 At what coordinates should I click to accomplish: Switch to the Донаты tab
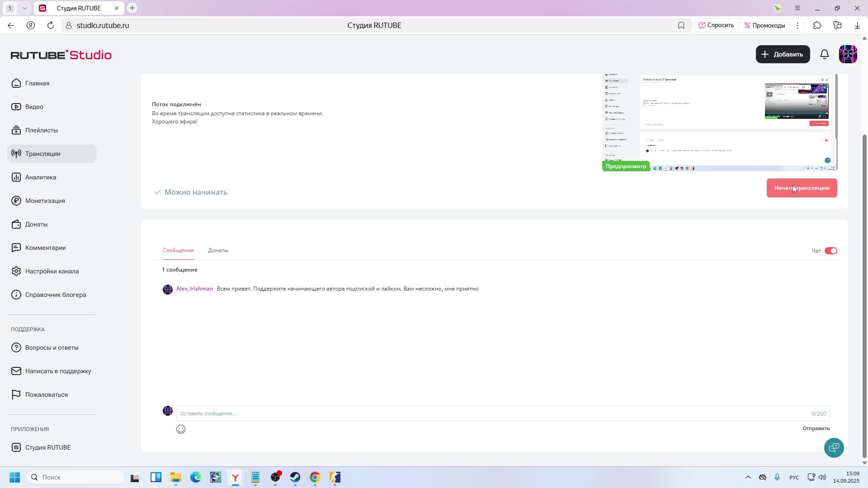coord(218,250)
